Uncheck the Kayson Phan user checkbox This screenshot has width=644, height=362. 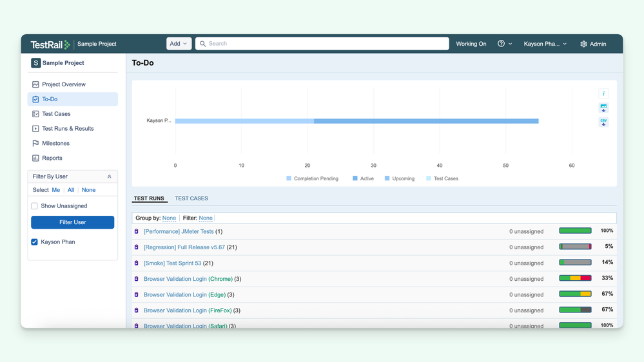point(35,242)
